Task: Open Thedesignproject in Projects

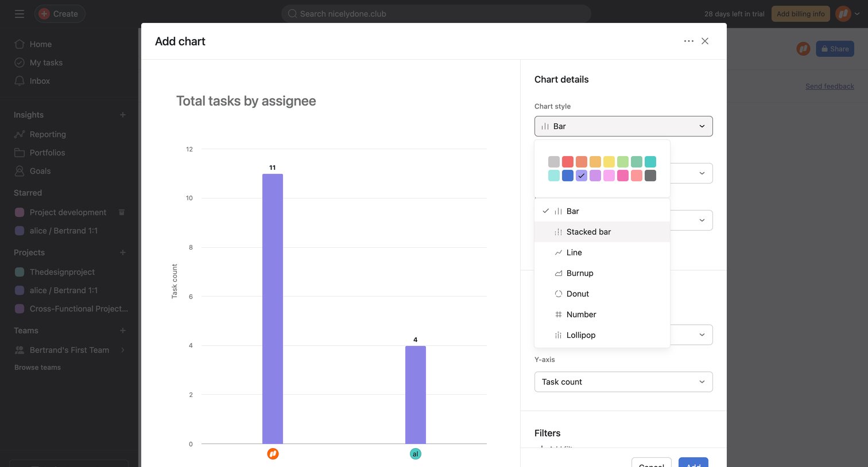Action: [62, 272]
